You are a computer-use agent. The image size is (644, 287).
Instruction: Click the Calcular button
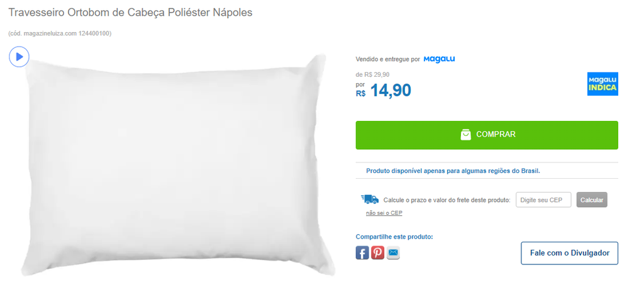[592, 200]
